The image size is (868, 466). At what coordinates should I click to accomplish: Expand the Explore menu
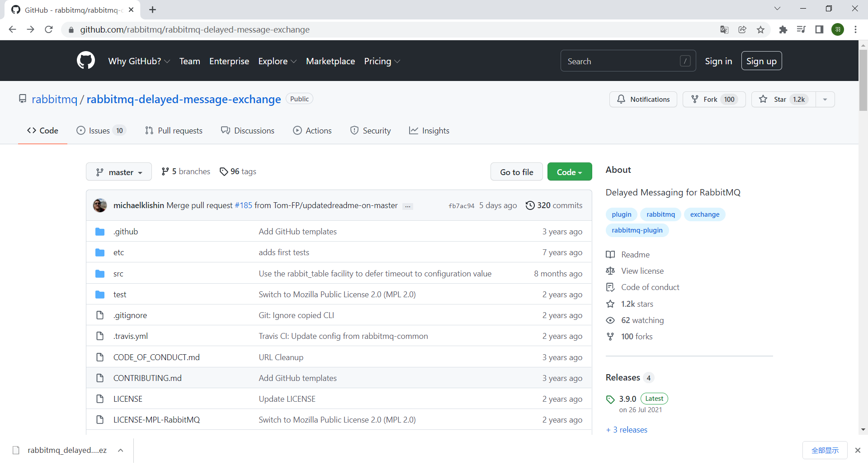pyautogui.click(x=277, y=61)
